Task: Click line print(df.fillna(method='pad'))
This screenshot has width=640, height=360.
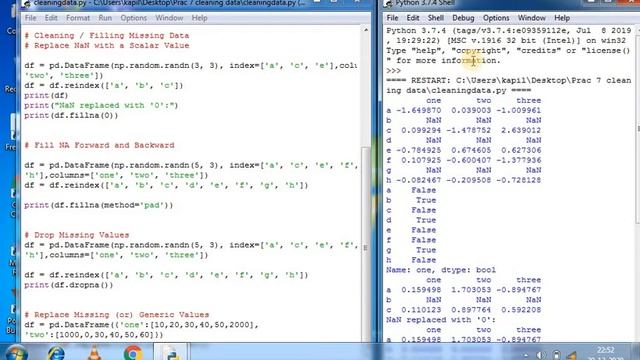Action: [98, 205]
